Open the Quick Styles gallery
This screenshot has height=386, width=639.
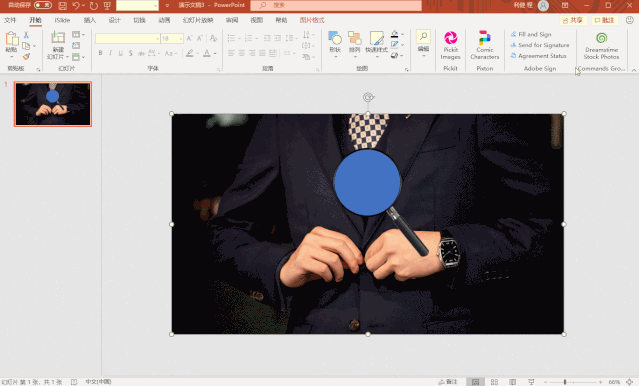377,38
